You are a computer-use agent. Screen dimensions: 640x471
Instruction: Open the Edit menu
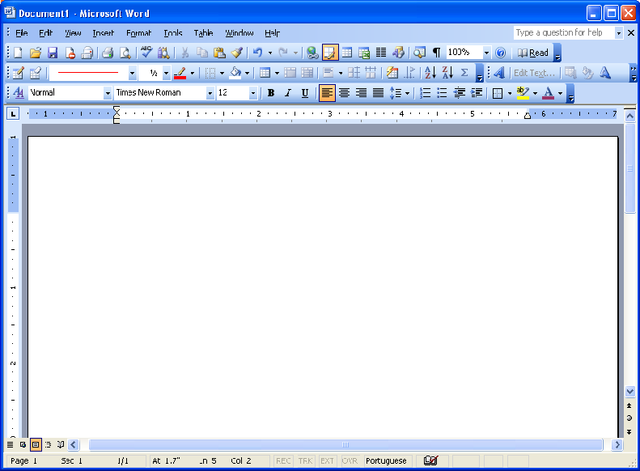[46, 33]
